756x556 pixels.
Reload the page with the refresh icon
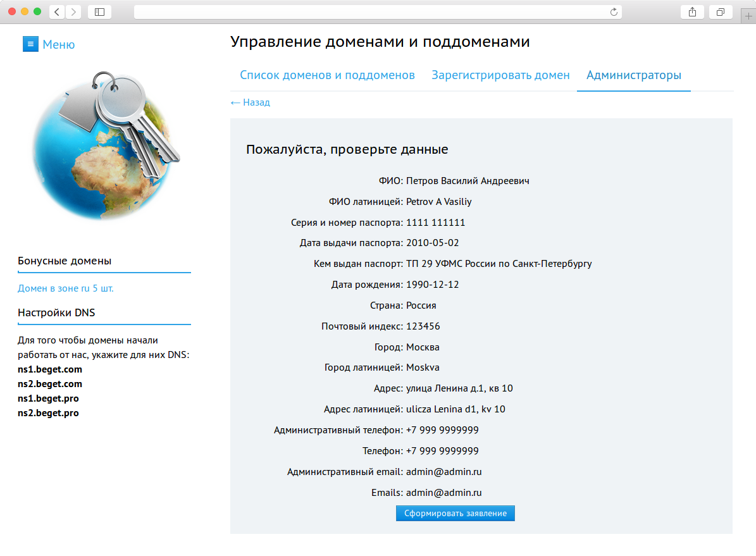[614, 12]
